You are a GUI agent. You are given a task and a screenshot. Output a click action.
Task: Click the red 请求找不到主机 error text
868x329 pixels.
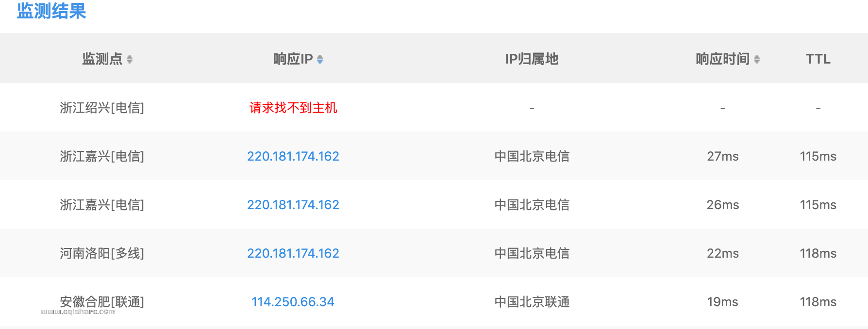[293, 108]
